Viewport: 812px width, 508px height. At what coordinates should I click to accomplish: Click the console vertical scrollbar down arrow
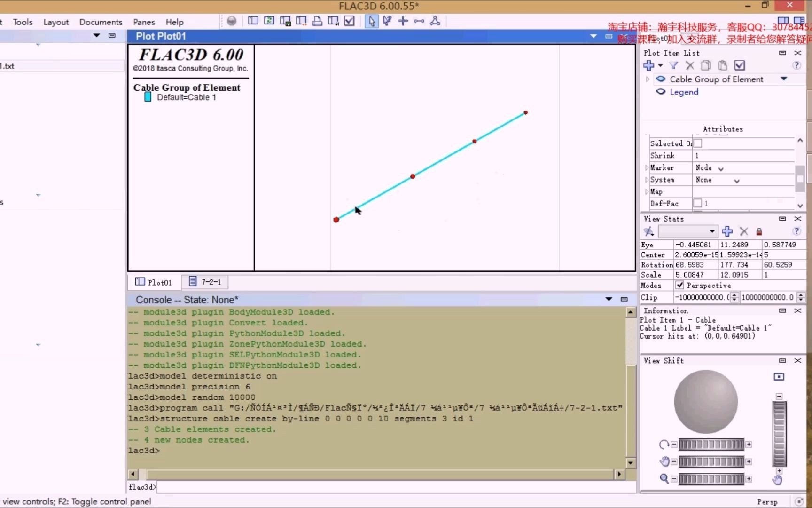631,463
